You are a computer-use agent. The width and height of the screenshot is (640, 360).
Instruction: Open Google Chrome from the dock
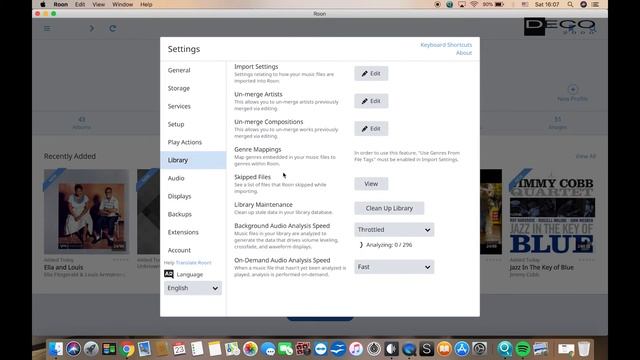pos(127,349)
